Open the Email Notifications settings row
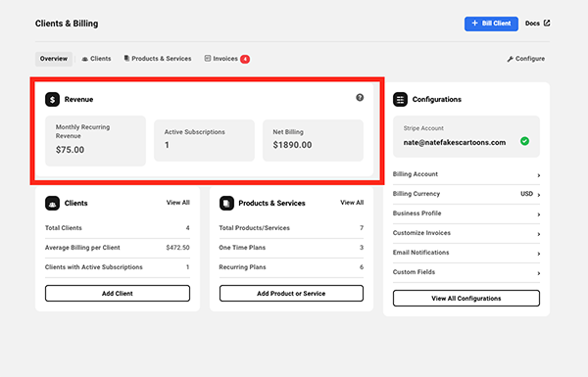Viewport: 588px width, 377px height. (466, 253)
